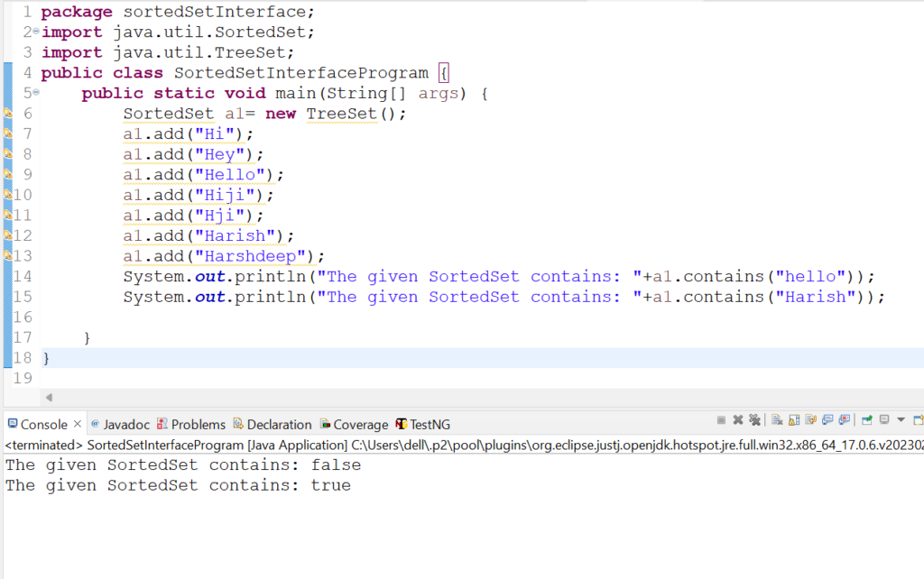Toggle Scroll Lock in the Console toolbar
The width and height of the screenshot is (924, 579).
794,420
